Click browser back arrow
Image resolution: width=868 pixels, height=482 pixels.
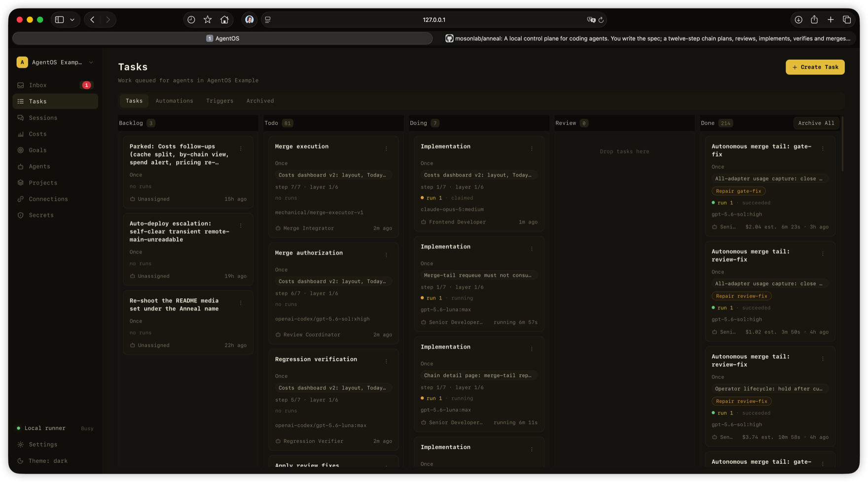coord(92,20)
